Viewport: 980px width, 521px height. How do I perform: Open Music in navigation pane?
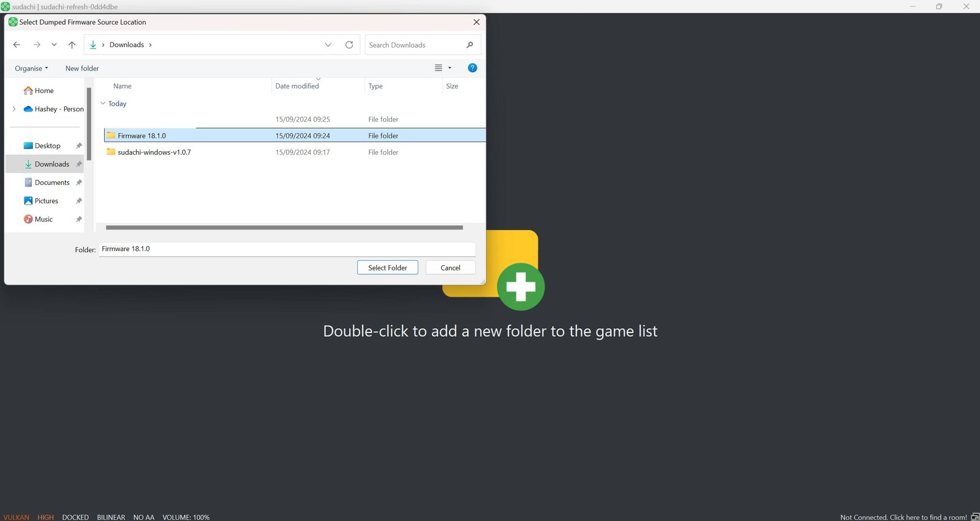tap(43, 219)
